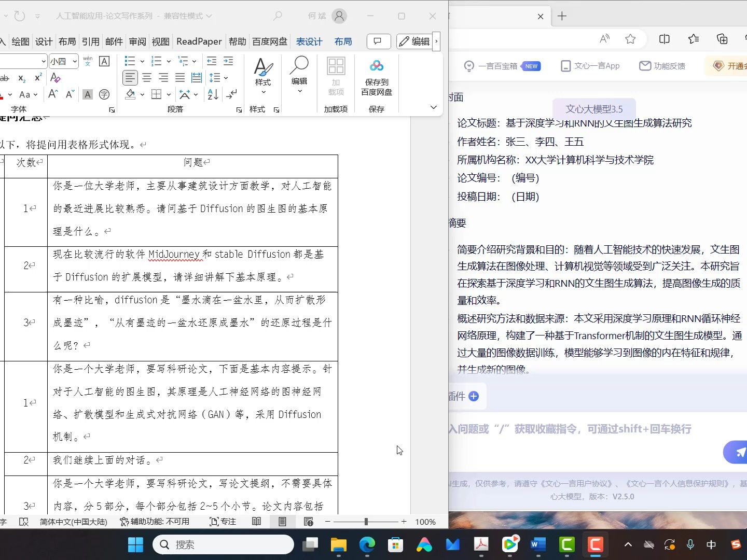Open the borders dropdown arrow
This screenshot has height=560, width=747.
tap(169, 94)
